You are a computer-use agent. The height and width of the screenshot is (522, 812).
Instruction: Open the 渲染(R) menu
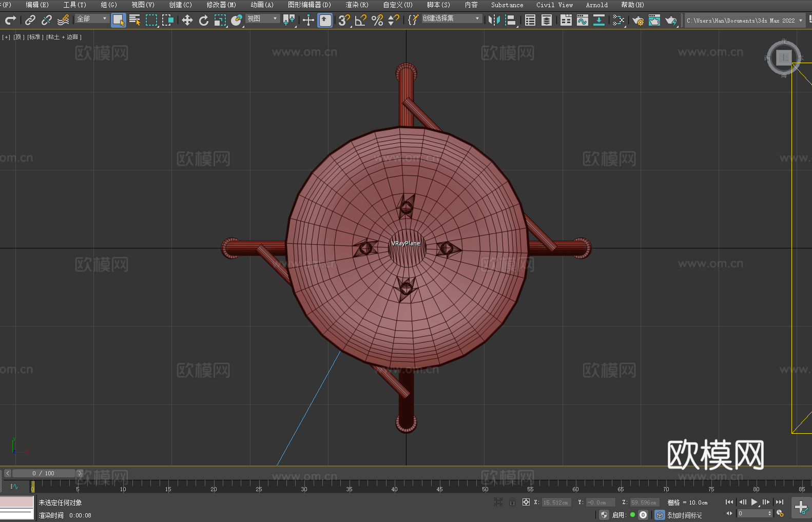click(x=357, y=5)
